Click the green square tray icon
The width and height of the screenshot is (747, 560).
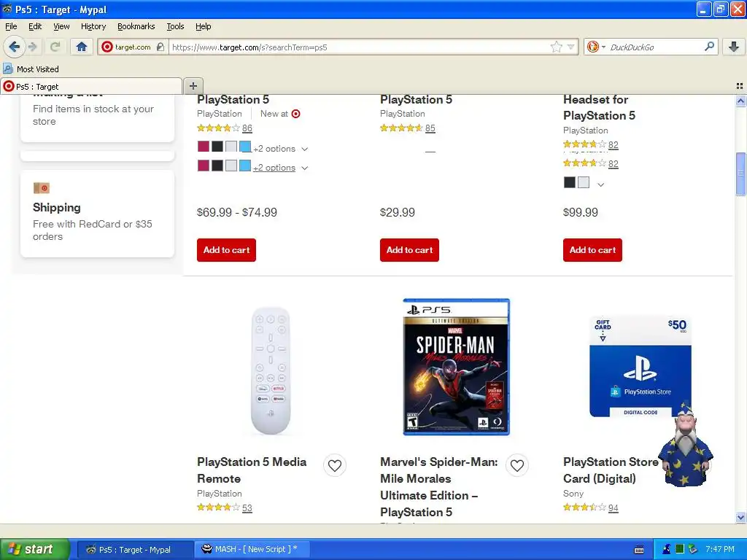tap(680, 549)
